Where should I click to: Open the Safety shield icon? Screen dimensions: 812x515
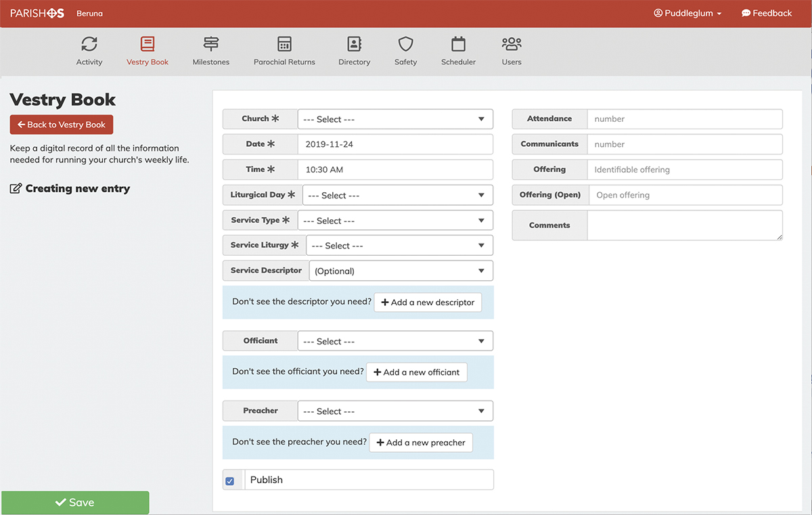[405, 45]
